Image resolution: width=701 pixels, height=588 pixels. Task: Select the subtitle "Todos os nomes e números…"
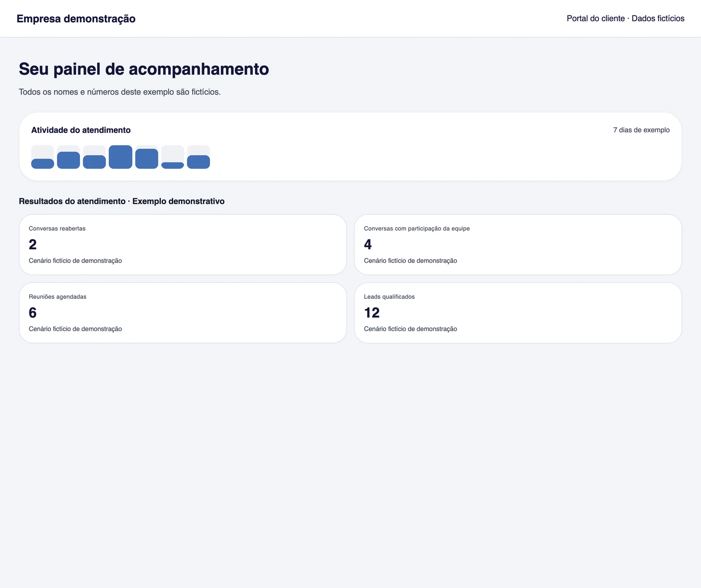pyautogui.click(x=120, y=92)
